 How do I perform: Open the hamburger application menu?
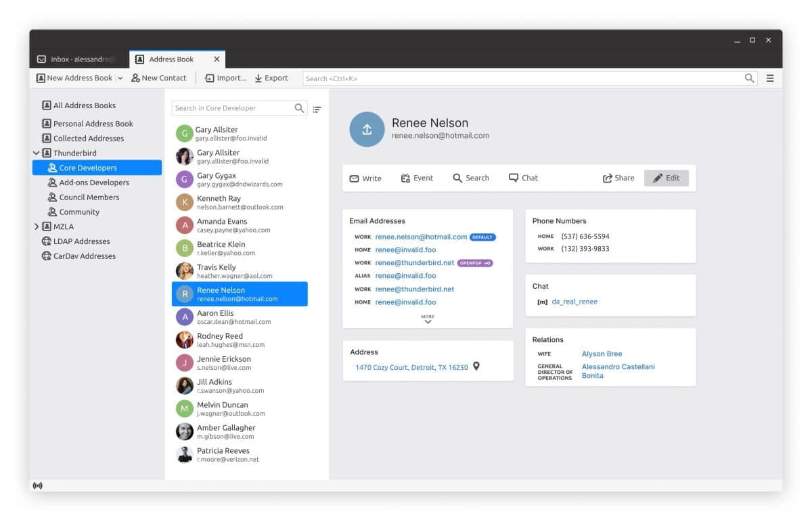click(x=770, y=78)
